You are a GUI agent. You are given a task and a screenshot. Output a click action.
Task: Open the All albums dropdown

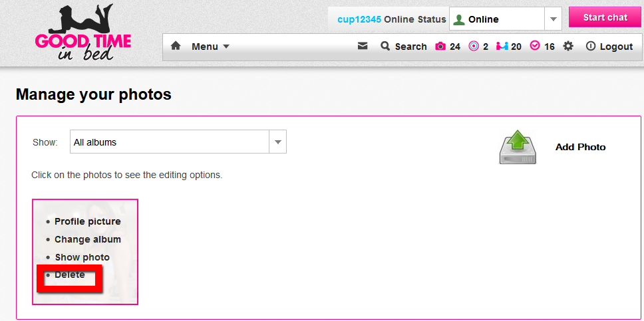[277, 142]
